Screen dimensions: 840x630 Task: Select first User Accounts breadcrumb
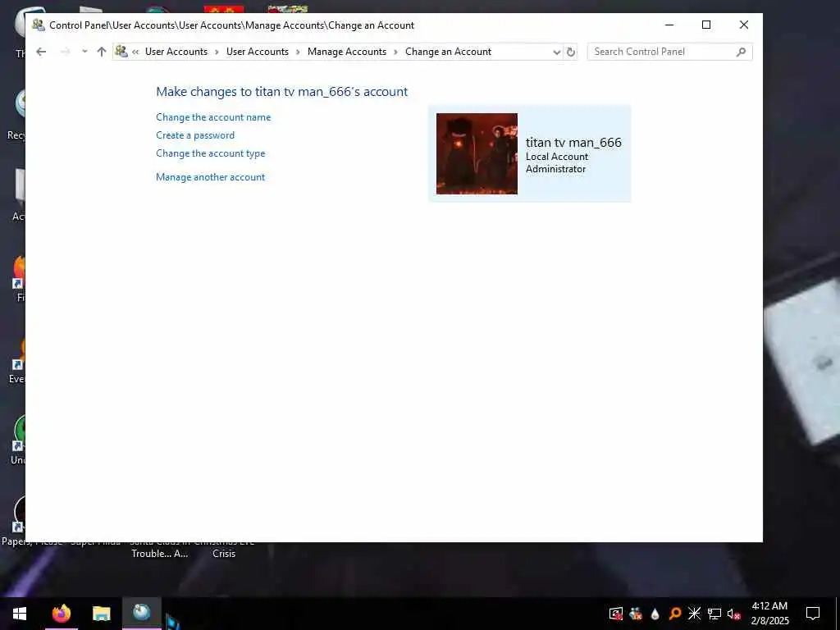click(176, 52)
